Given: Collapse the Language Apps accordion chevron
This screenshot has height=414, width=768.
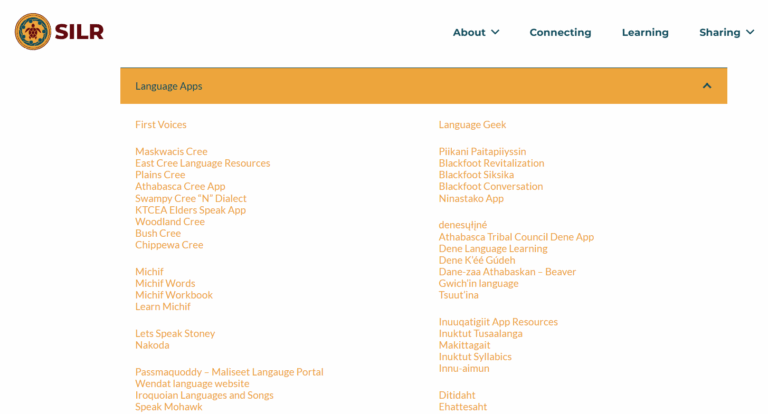Looking at the screenshot, I should click(x=707, y=86).
